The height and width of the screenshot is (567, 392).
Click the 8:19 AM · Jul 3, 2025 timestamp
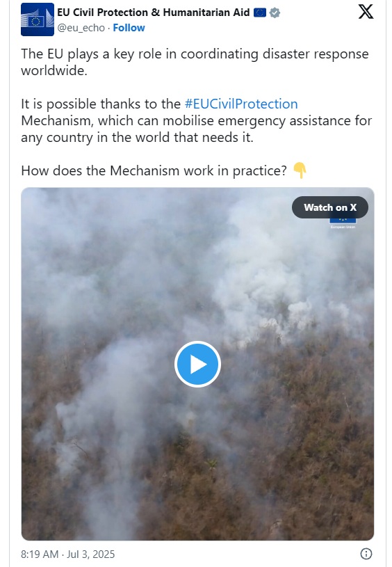pyautogui.click(x=68, y=554)
